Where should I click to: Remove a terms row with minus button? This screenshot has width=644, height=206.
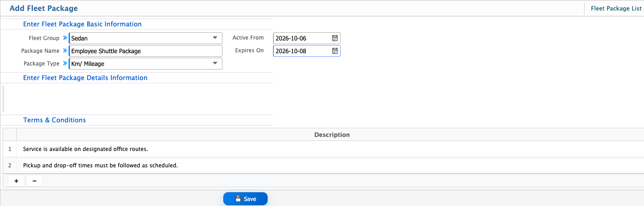[35, 181]
